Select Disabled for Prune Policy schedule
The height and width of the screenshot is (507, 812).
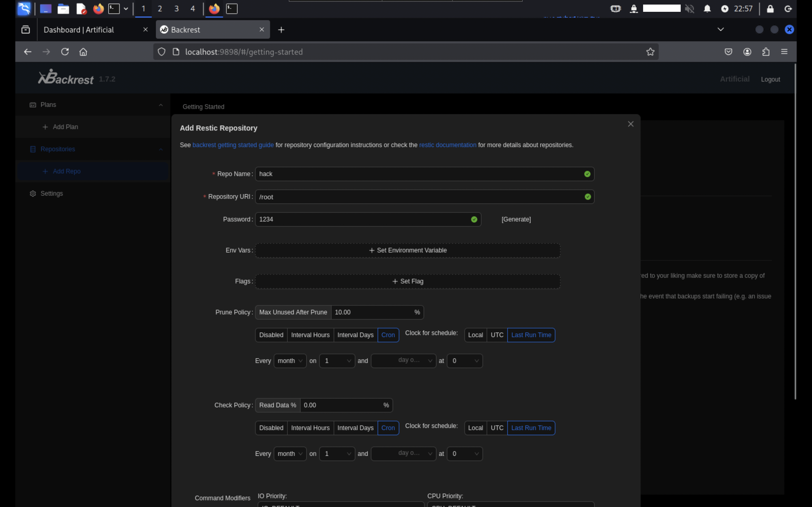click(271, 335)
